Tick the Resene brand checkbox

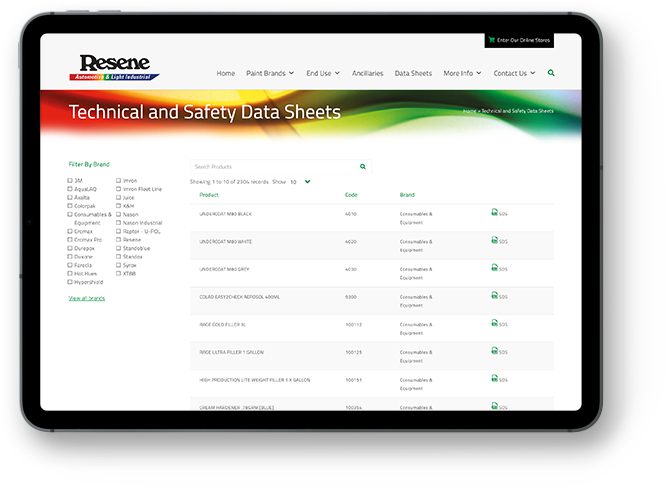point(119,240)
